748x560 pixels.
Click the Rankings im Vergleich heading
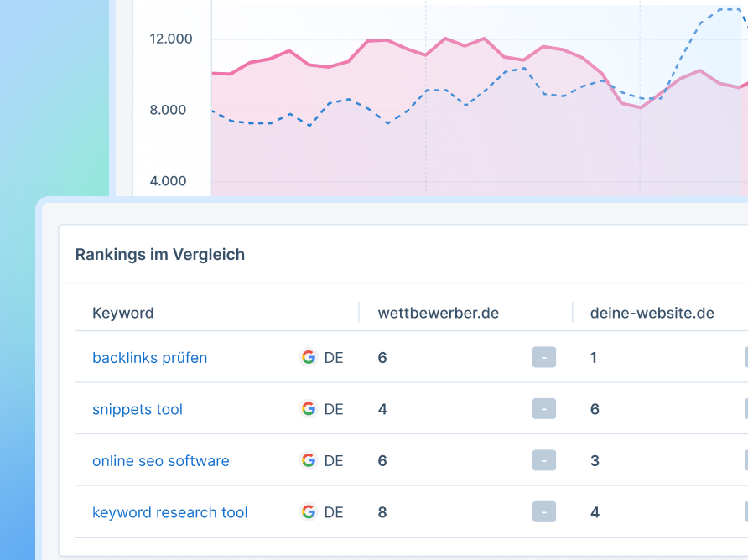(x=160, y=255)
